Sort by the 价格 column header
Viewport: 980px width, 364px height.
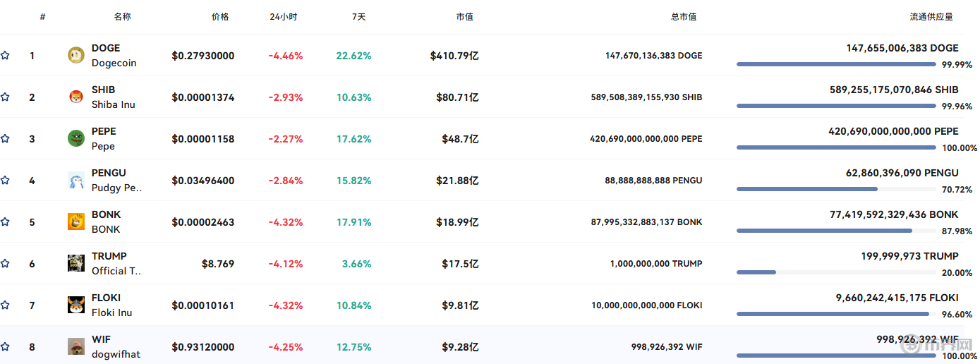pos(220,16)
